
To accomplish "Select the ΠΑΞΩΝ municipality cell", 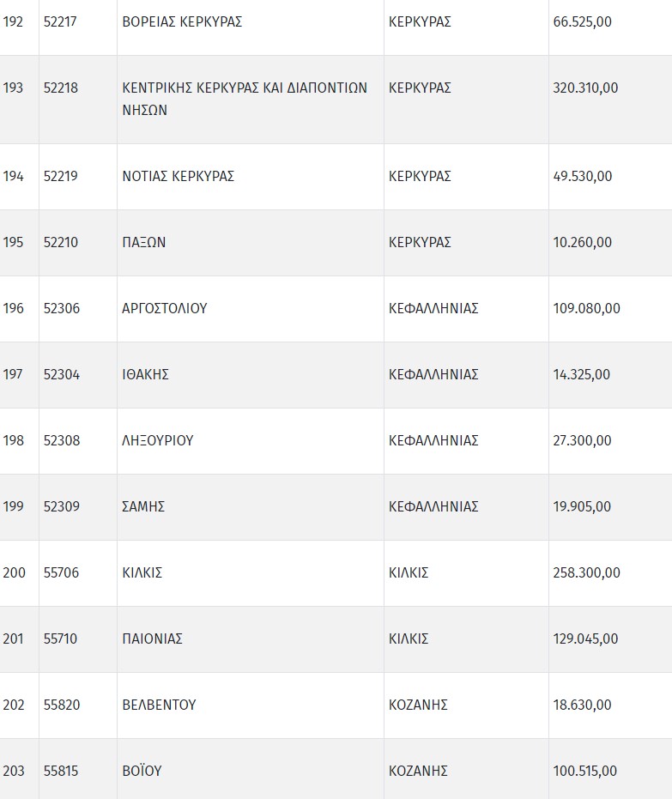I will [144, 242].
